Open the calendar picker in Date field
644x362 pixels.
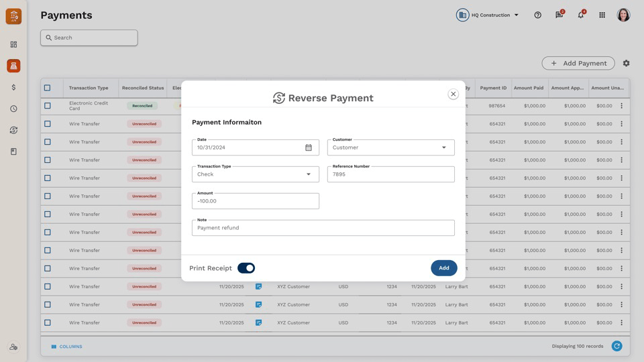pos(309,147)
